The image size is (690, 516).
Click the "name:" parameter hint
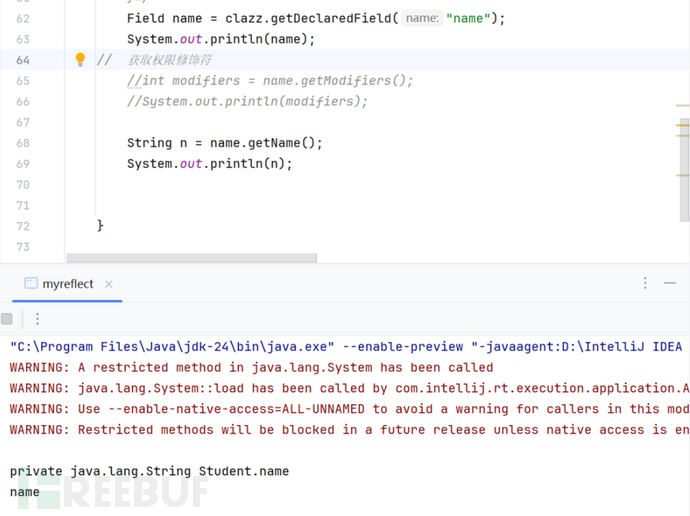pos(422,18)
